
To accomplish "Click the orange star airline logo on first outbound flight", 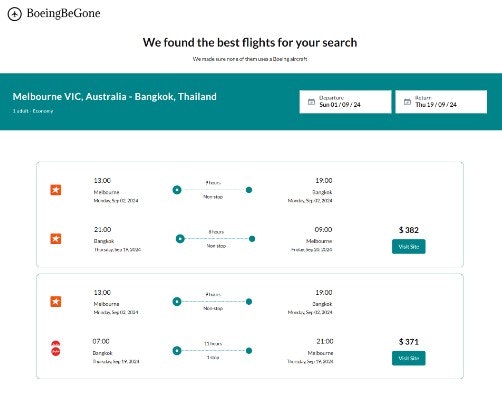I will pos(56,190).
